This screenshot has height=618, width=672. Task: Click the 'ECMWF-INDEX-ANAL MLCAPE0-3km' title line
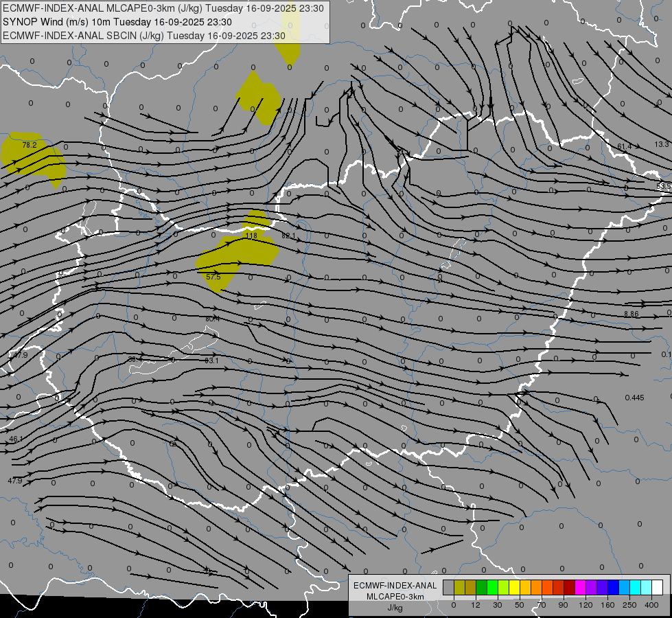(x=163, y=8)
